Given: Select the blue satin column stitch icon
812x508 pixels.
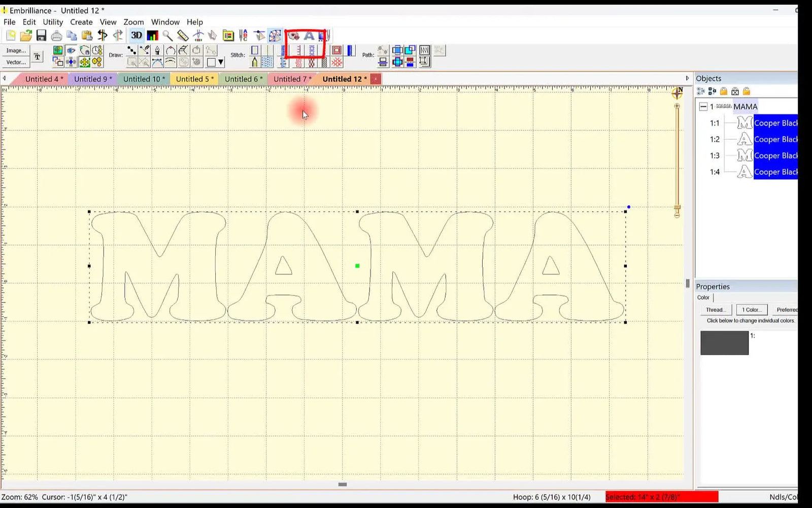Looking at the screenshot, I should (x=350, y=50).
